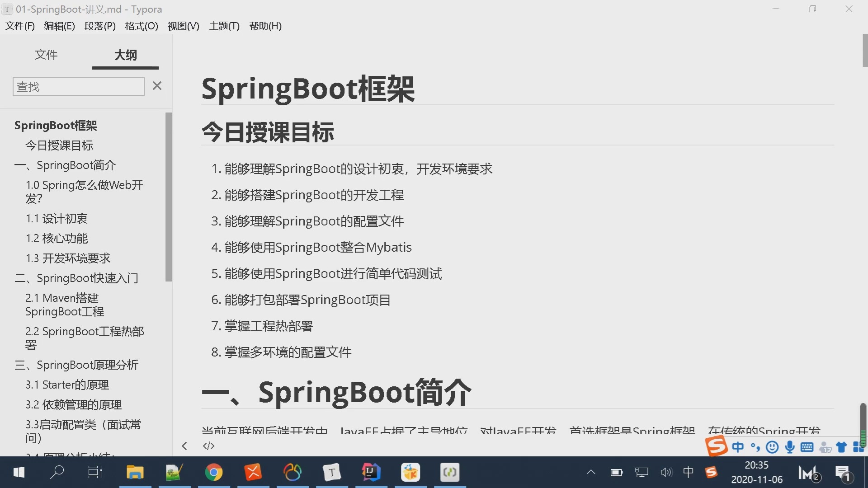Click the network tray icon
The width and height of the screenshot is (868, 488).
pos(642,473)
